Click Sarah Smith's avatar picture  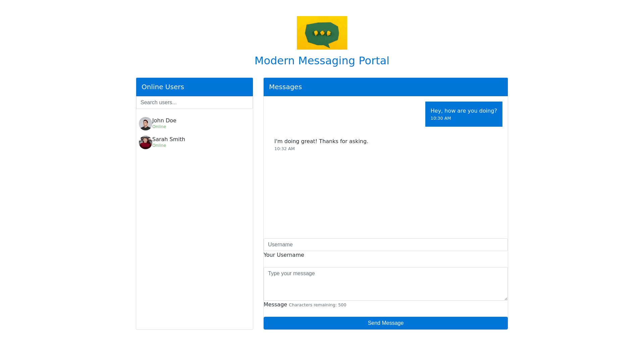[145, 142]
